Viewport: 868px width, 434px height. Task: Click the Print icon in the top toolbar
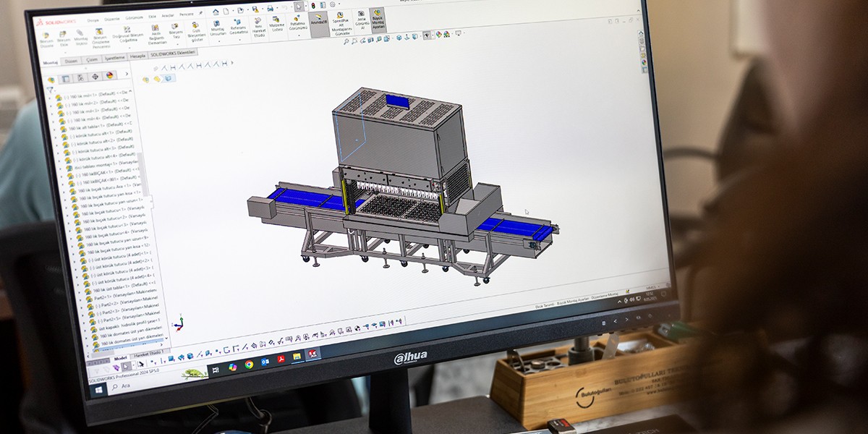270,9
